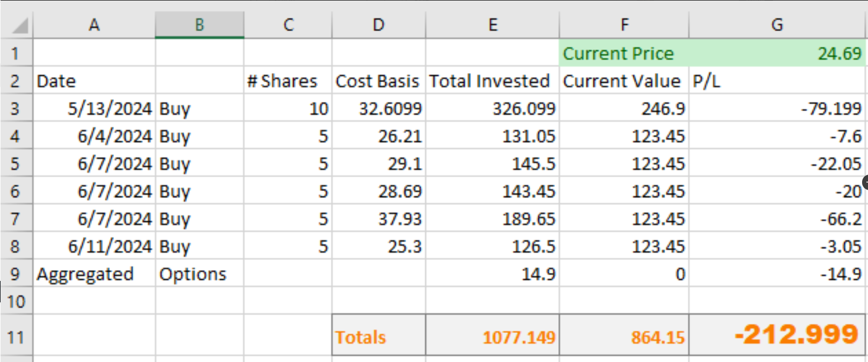Click the 24.69 current price value

777,53
